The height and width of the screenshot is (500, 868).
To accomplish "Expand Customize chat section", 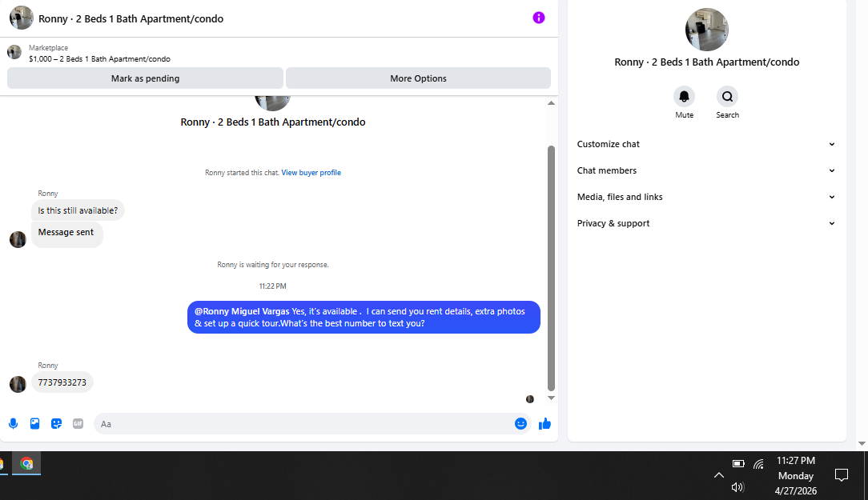I will click(x=706, y=144).
